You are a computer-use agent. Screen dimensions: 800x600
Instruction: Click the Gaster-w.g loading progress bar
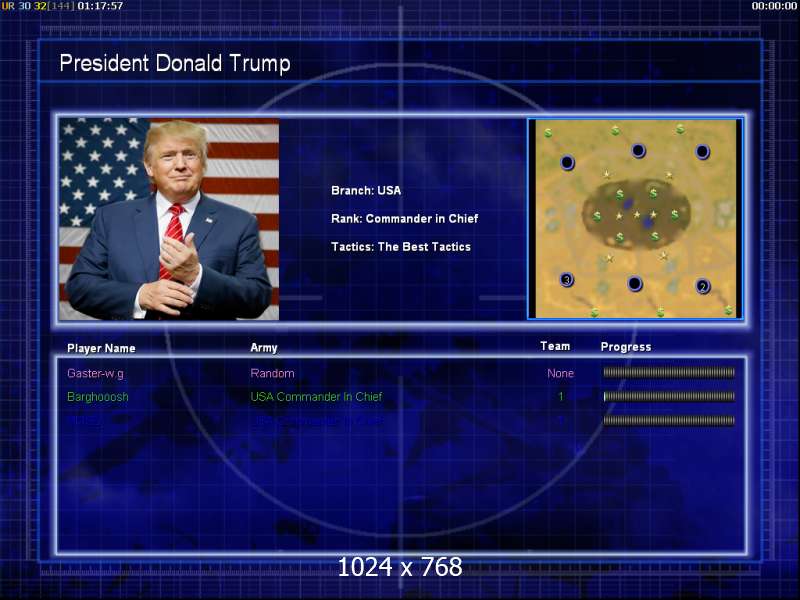coord(669,373)
